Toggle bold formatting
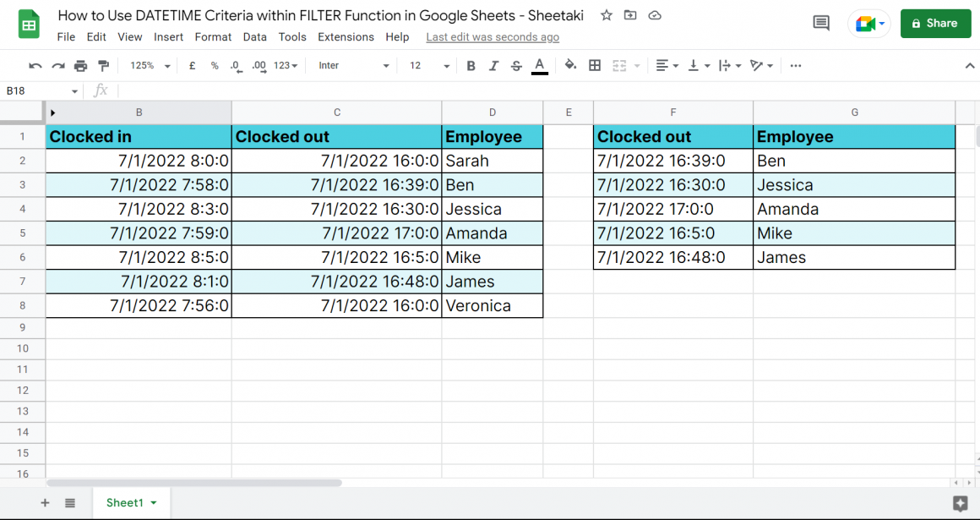Image resolution: width=980 pixels, height=520 pixels. pyautogui.click(x=471, y=65)
